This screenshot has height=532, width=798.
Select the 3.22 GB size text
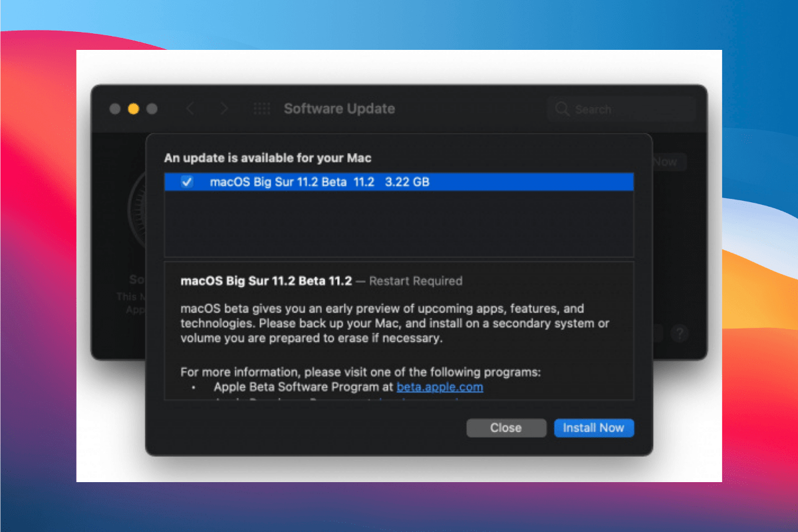[407, 182]
